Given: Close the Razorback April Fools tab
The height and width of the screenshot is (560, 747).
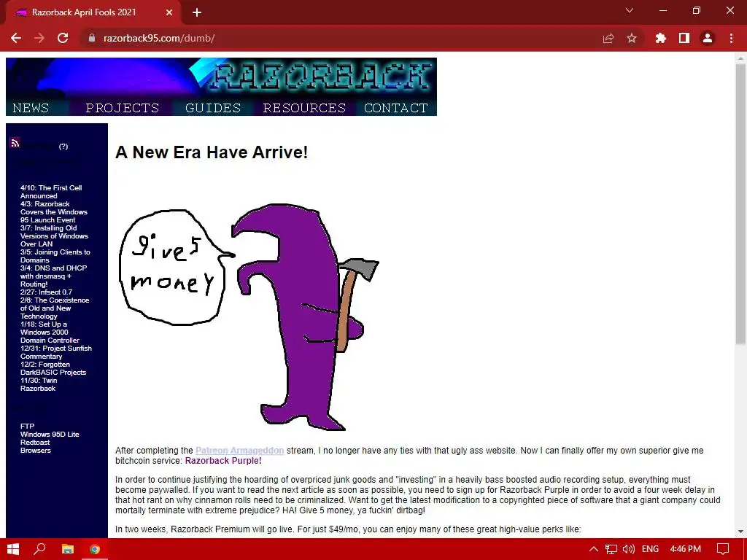Looking at the screenshot, I should [x=169, y=12].
